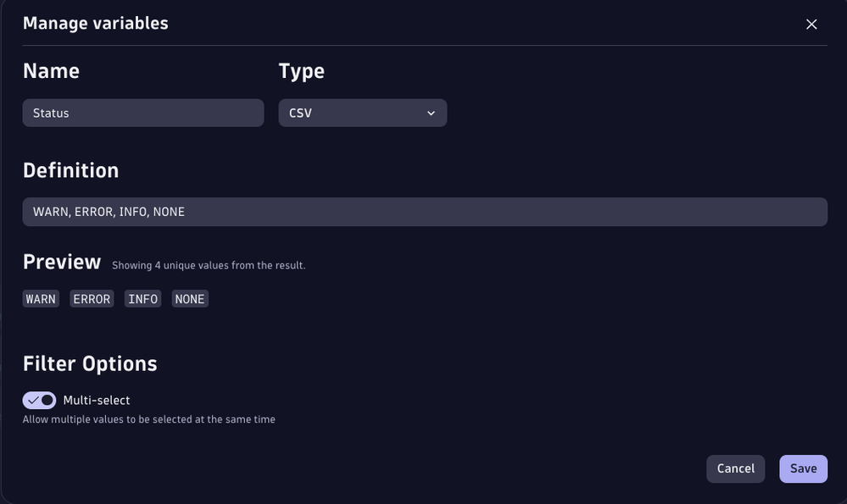Screen dimensions: 847x504
Task: Select the ERROR preview chip
Action: [x=92, y=299]
